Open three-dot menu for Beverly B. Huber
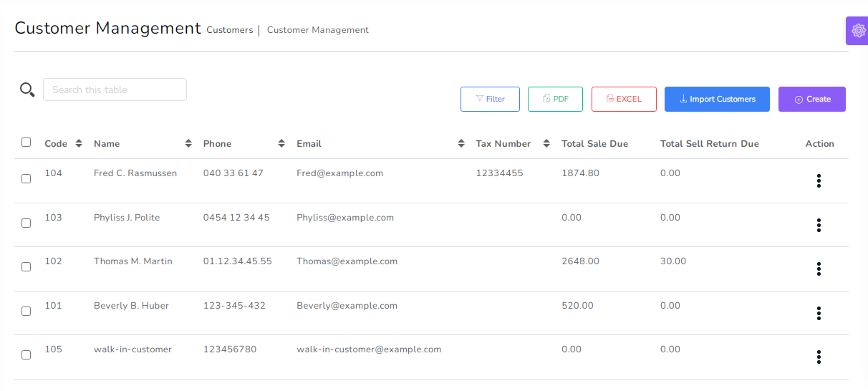Image resolution: width=868 pixels, height=391 pixels. coord(819,314)
